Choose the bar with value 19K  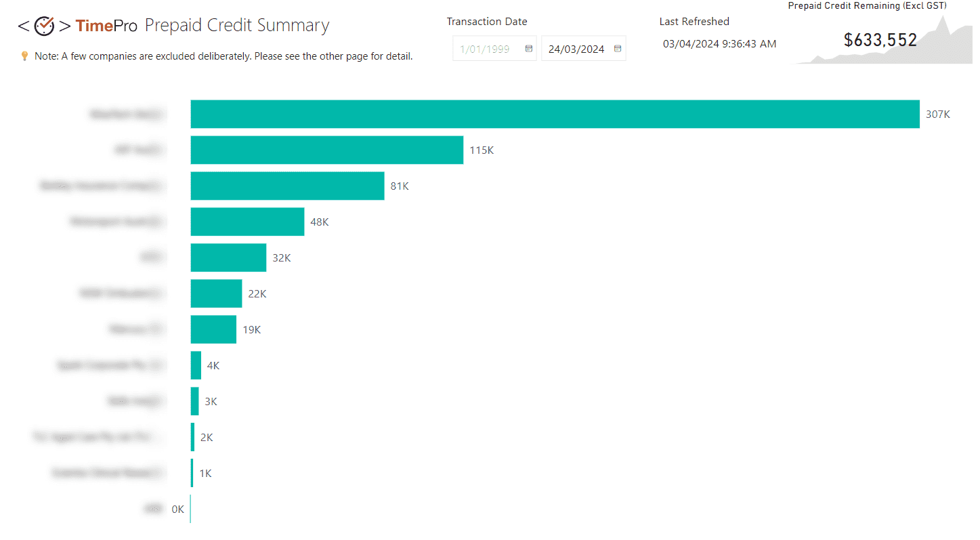(x=213, y=329)
